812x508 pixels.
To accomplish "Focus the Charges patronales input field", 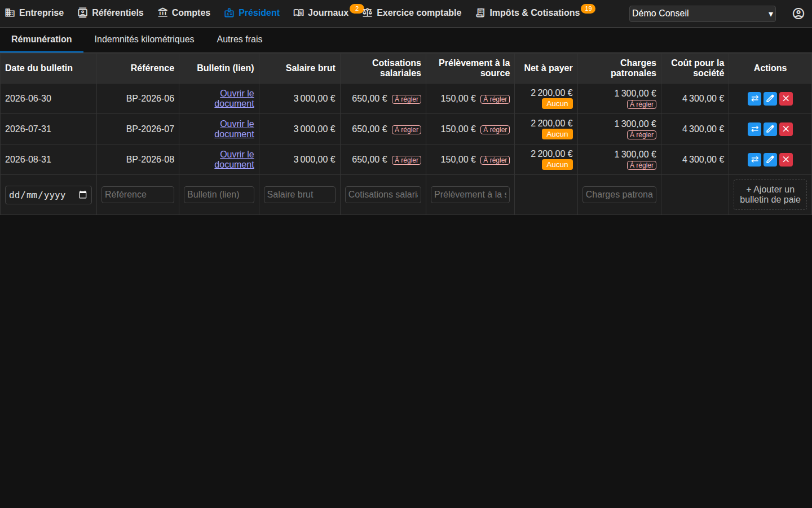I will click(619, 195).
